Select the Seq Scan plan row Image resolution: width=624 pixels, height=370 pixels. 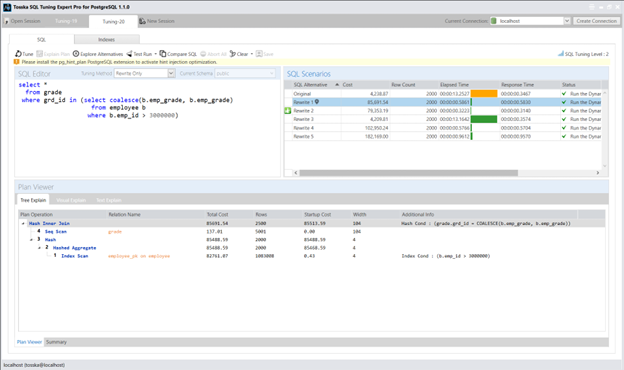click(x=312, y=232)
